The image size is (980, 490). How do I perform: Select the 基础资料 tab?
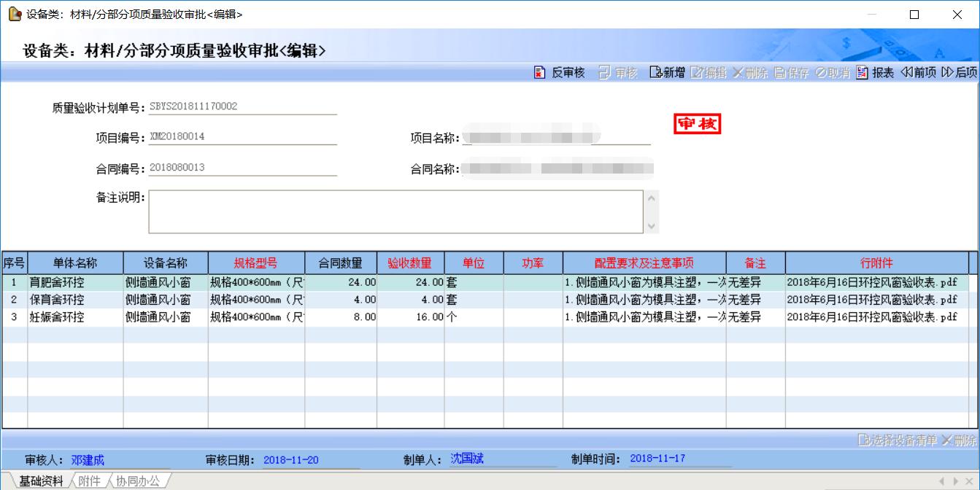(41, 481)
